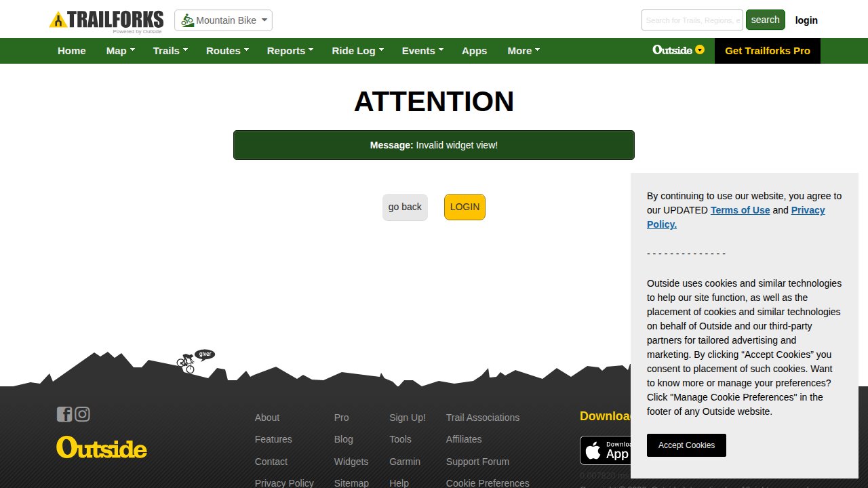Accept Cookies in the consent popup
This screenshot has width=868, height=488.
tap(686, 445)
